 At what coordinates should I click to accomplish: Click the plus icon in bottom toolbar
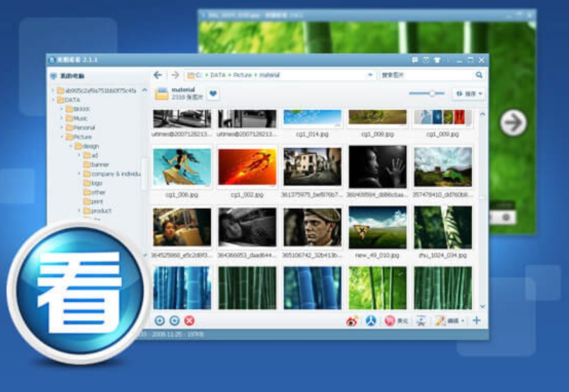pos(477,321)
